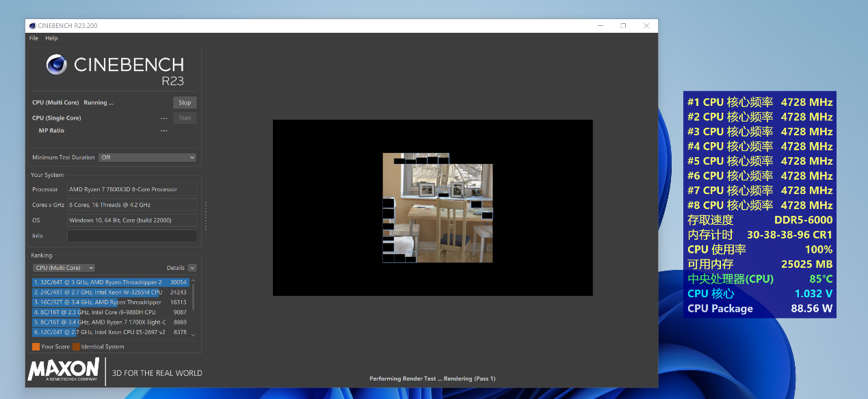Select the Intel Core i9-9880H ranking row
Image resolution: width=868 pixels, height=399 pixels.
pyautogui.click(x=110, y=312)
